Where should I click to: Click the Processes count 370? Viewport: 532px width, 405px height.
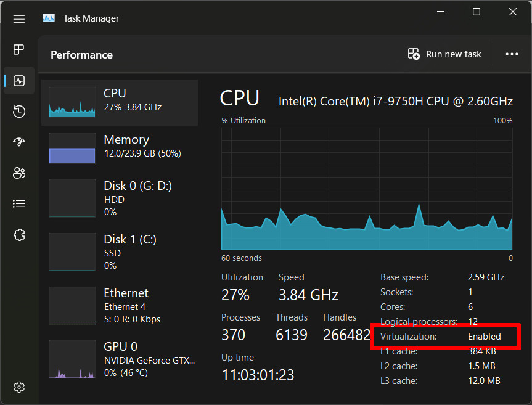coord(234,335)
